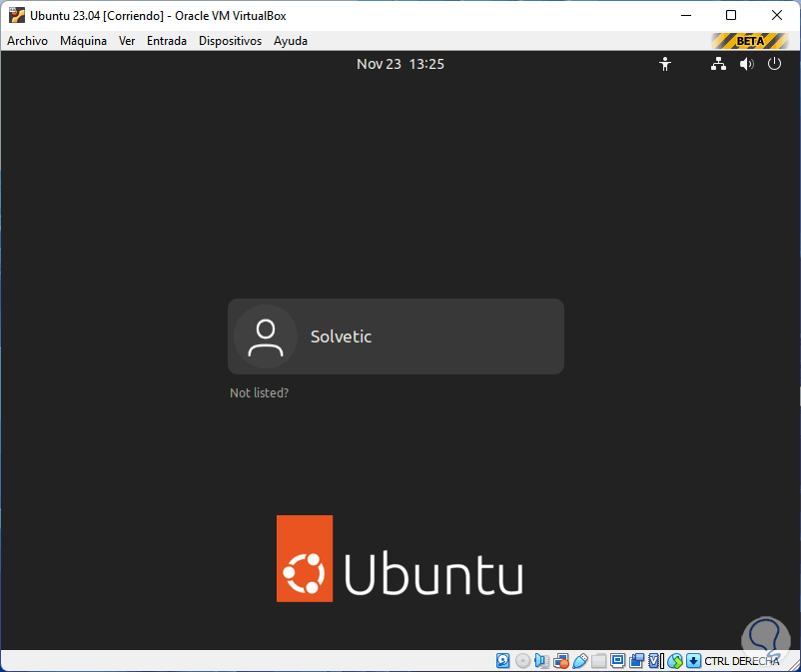Click the Nov 23 13:25 clock

coord(400,64)
